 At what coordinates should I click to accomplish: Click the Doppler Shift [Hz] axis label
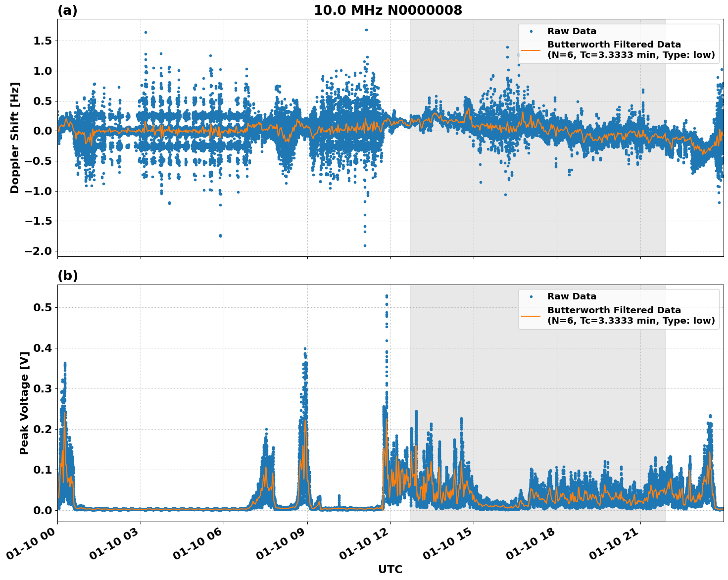15,135
